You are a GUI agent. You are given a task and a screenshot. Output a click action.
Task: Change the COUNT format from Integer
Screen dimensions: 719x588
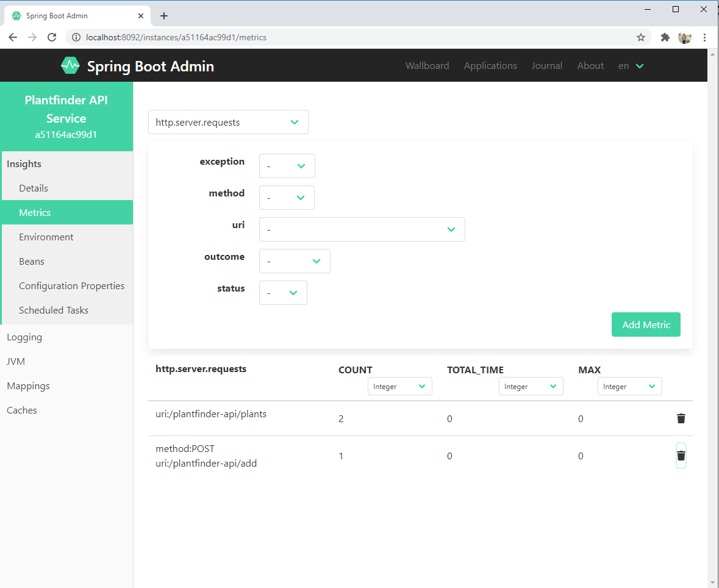coord(399,386)
